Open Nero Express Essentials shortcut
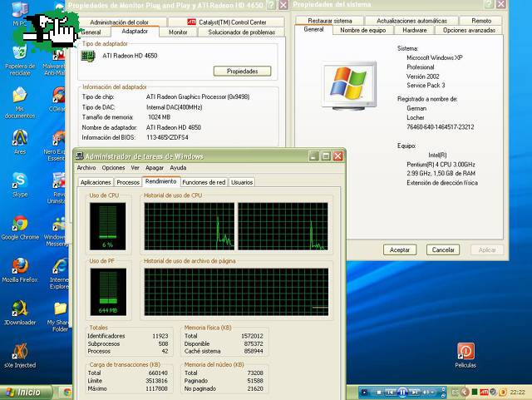532x400 pixels. point(55,146)
